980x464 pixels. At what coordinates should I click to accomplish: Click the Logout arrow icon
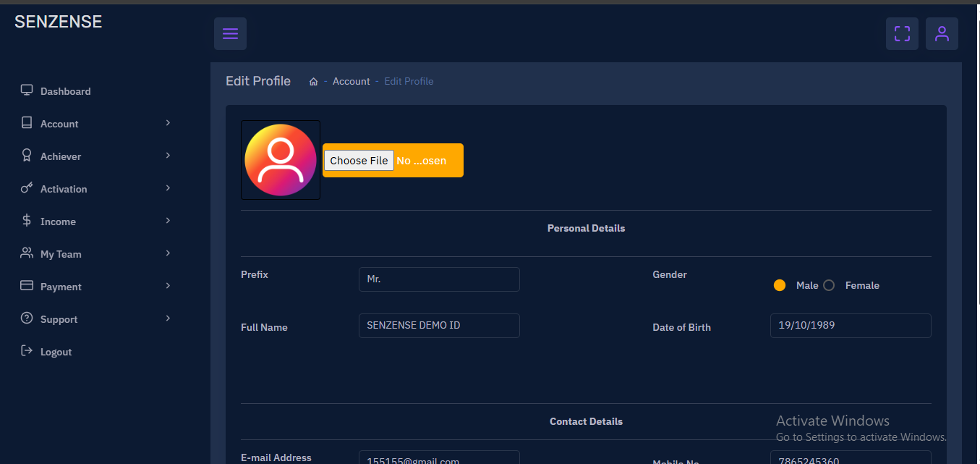click(x=27, y=351)
